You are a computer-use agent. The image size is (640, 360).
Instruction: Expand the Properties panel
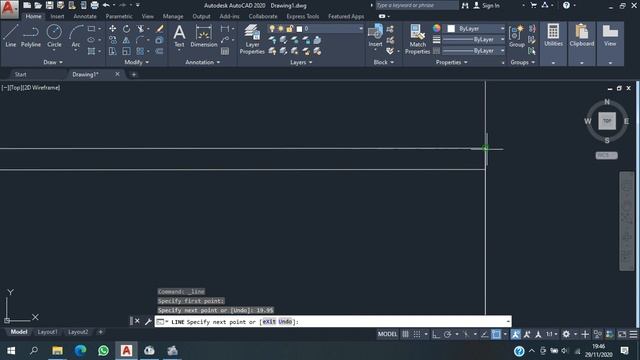pos(451,62)
